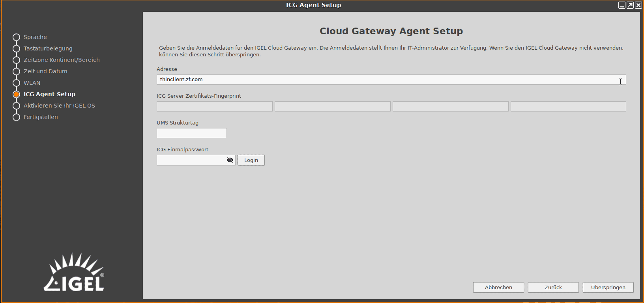Click the third fingerprint field
The image size is (644, 303).
451,106
